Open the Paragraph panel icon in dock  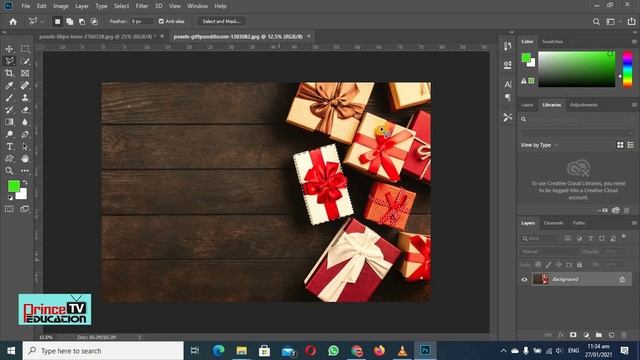pos(507,97)
